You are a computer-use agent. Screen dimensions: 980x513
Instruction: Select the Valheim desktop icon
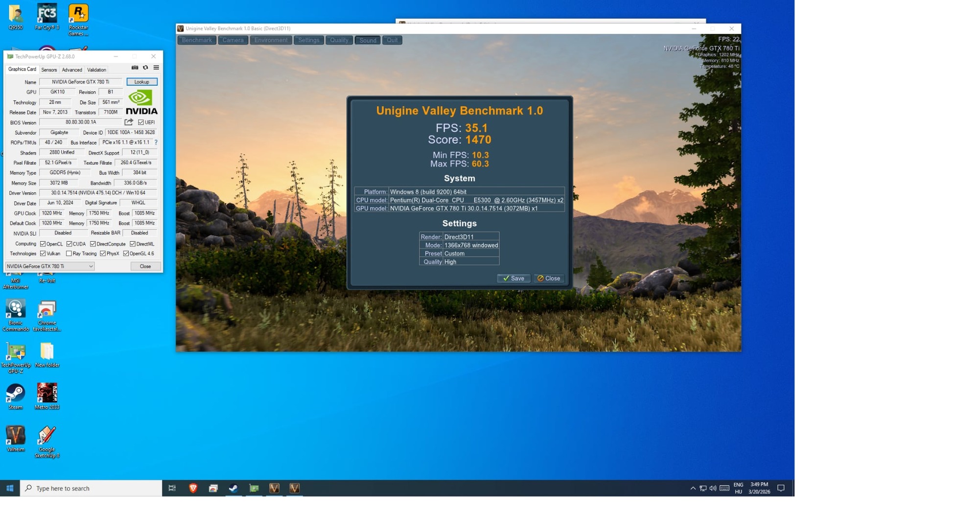click(16, 439)
